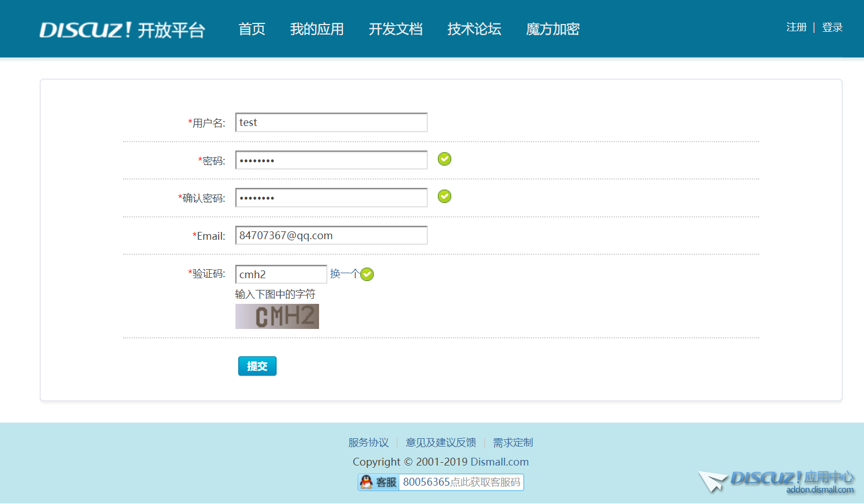Focus the 用户名 input field
This screenshot has height=504, width=864.
click(x=331, y=123)
